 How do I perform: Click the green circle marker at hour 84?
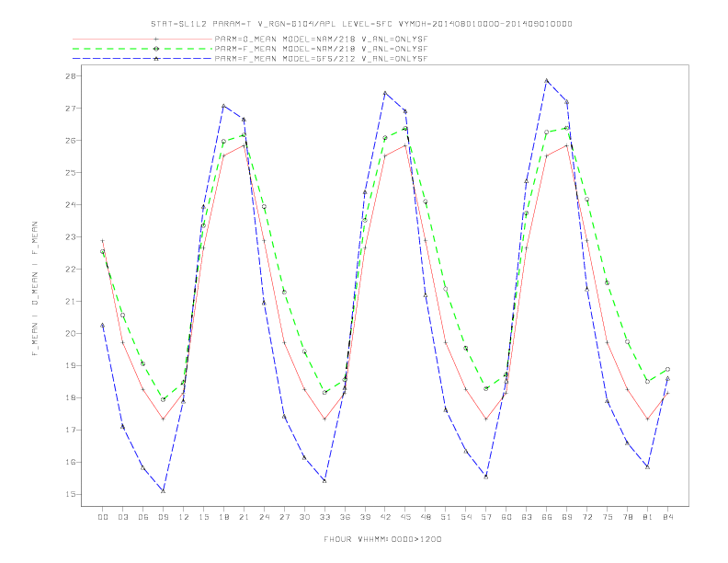coord(667,369)
